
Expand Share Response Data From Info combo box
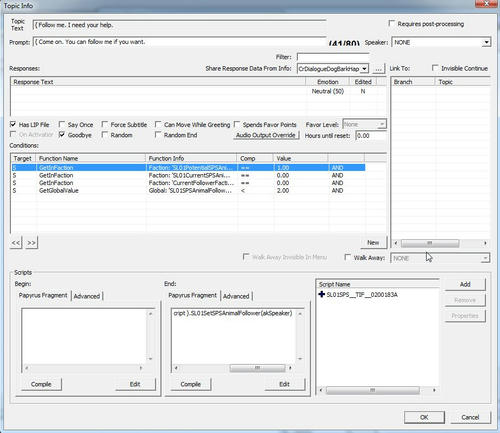[365, 69]
